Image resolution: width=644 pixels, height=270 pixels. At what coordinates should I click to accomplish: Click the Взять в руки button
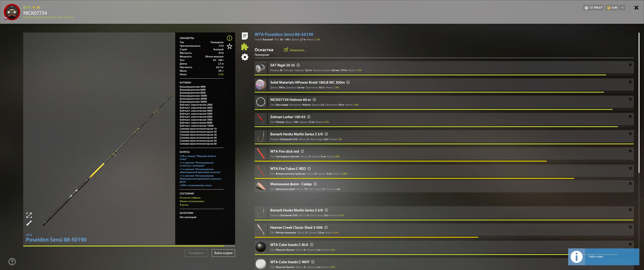pos(223,253)
